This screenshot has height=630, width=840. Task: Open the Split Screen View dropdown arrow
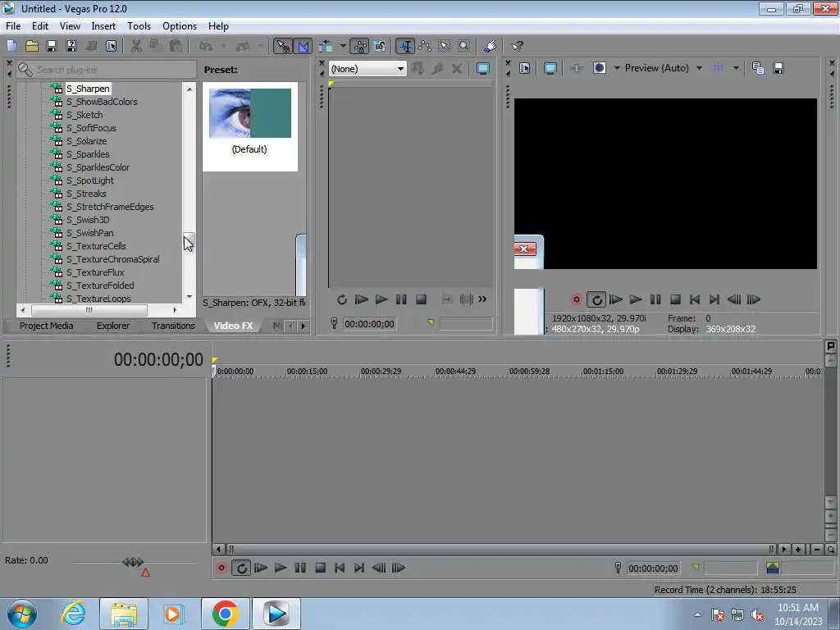[x=617, y=68]
